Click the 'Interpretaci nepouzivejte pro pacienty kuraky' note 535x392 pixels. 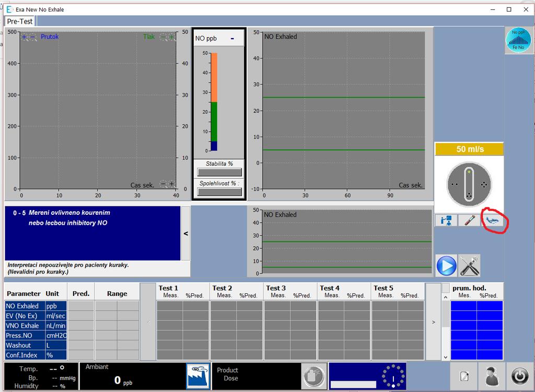tap(68, 265)
